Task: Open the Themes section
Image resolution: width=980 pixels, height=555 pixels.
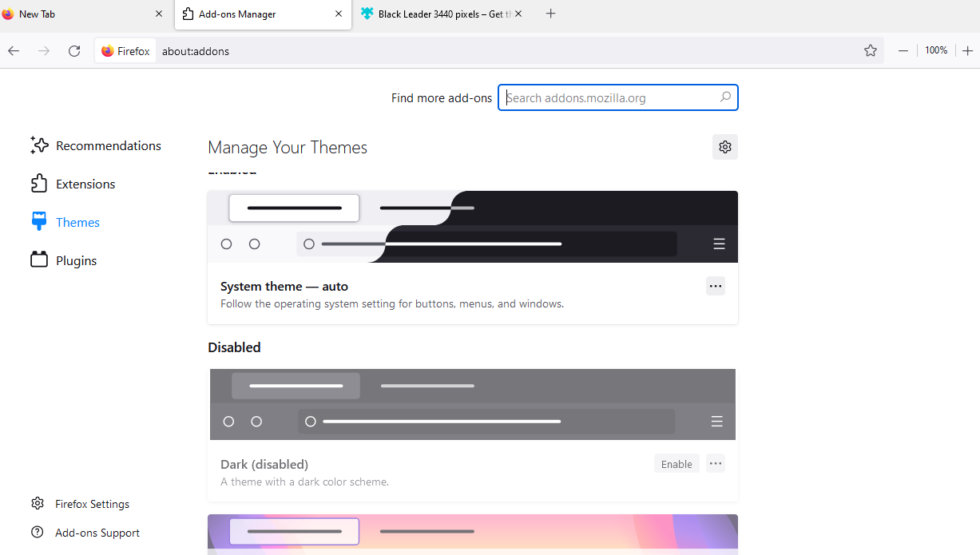Action: 77,221
